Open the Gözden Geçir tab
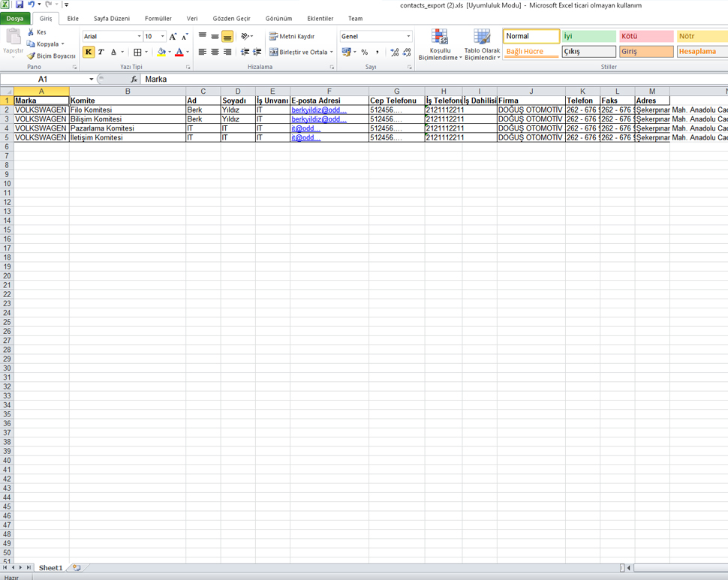The image size is (728, 580). [231, 19]
